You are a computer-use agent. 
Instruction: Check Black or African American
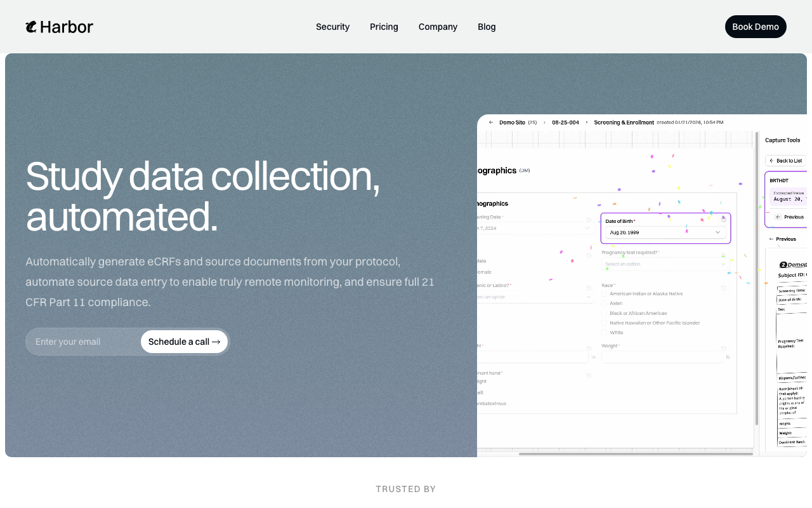tap(605, 313)
